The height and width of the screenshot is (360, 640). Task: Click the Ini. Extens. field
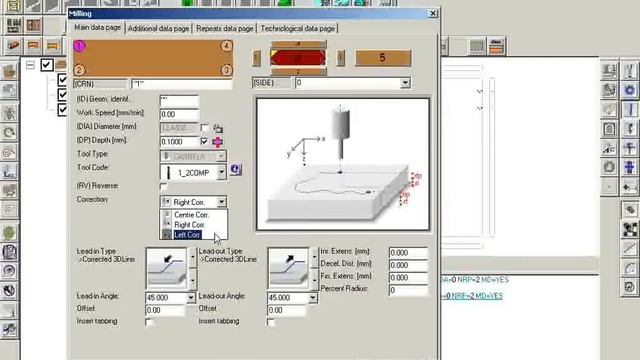pyautogui.click(x=408, y=253)
